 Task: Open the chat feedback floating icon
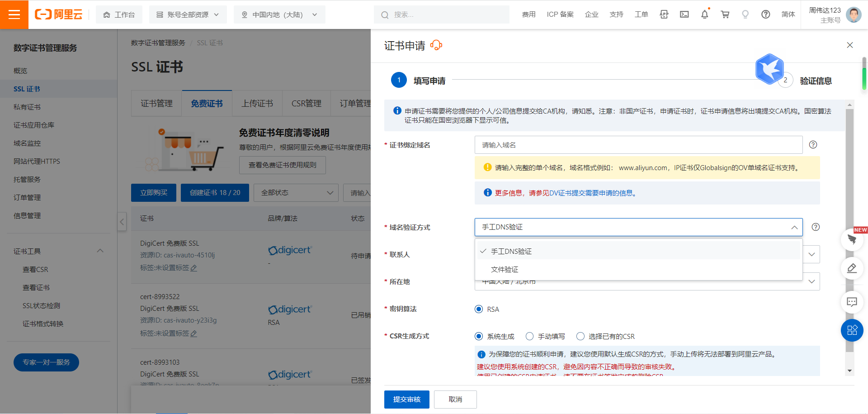pos(852,302)
